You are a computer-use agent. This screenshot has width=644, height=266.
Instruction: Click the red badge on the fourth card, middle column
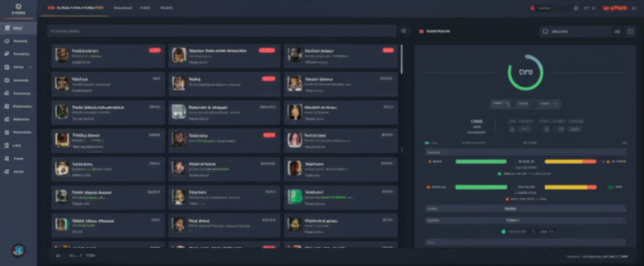[x=269, y=135]
